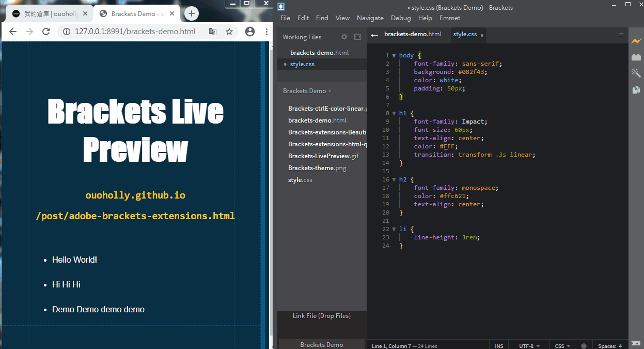Image resolution: width=644 pixels, height=349 pixels.
Task: Toggle INS overwrite mode in the status bar
Action: coord(499,345)
